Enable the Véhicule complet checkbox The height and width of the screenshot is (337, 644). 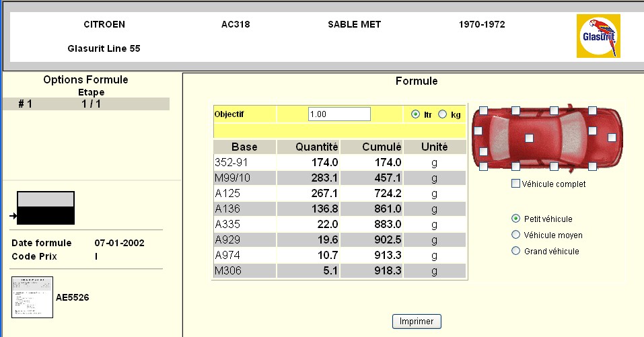point(516,184)
